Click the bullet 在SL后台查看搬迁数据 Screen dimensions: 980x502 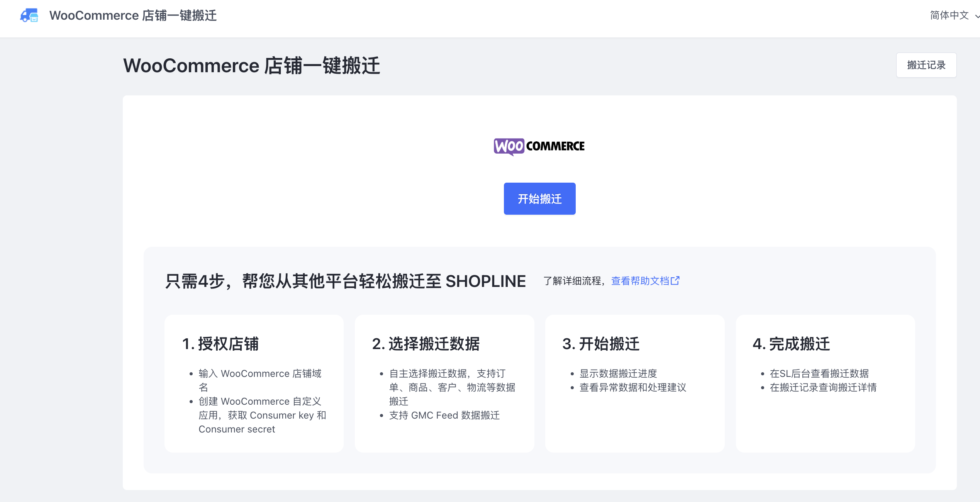pos(819,373)
